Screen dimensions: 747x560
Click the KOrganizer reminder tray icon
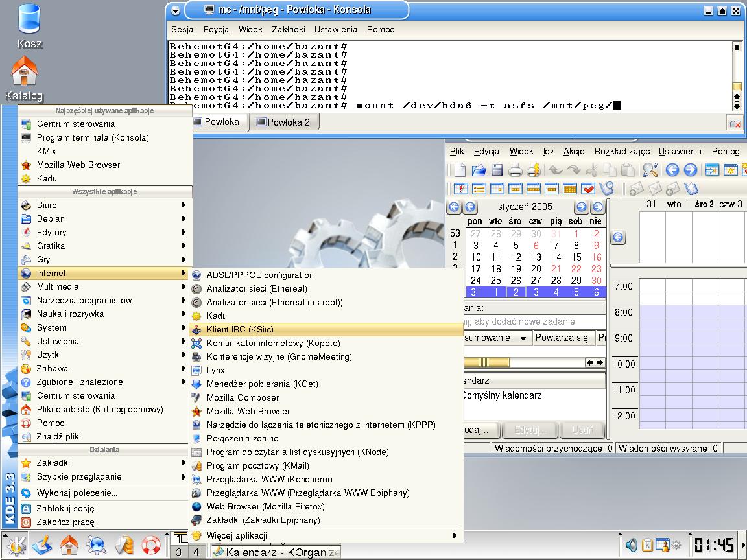[663, 544]
